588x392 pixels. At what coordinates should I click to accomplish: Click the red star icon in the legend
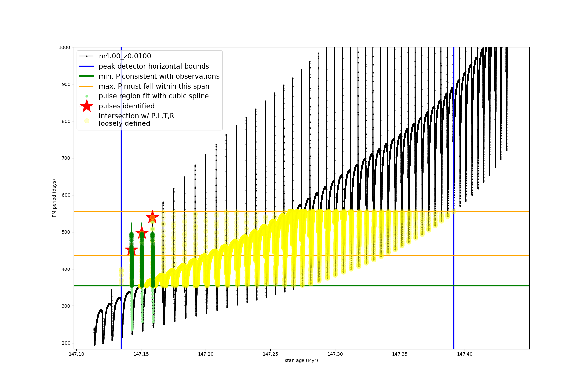(x=87, y=106)
